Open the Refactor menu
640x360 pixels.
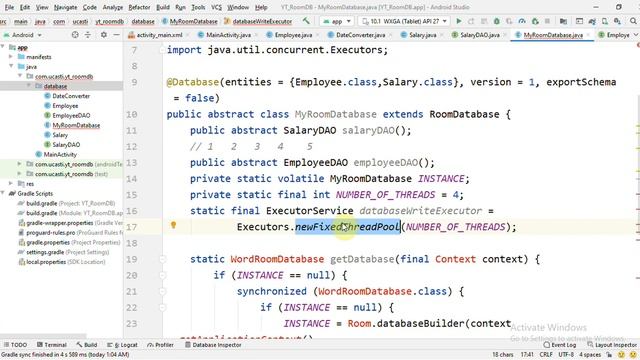[139, 7]
